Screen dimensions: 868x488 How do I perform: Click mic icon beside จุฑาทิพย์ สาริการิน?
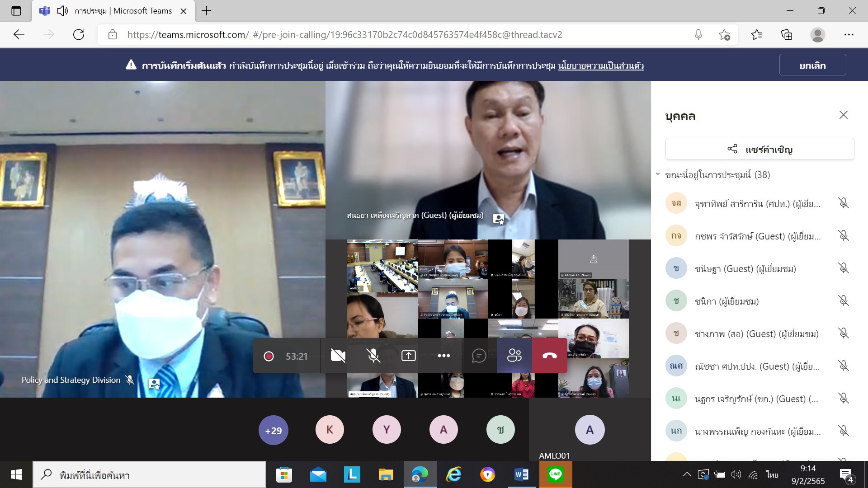pyautogui.click(x=843, y=203)
